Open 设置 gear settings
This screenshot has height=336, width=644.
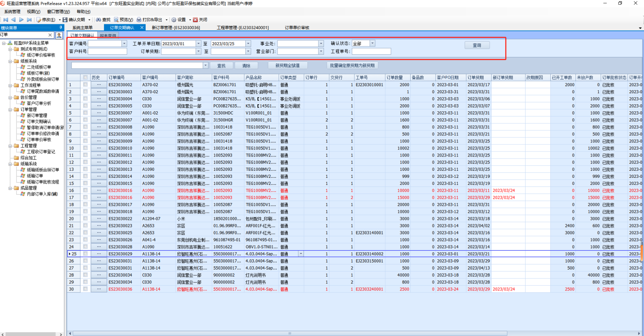[x=178, y=20]
